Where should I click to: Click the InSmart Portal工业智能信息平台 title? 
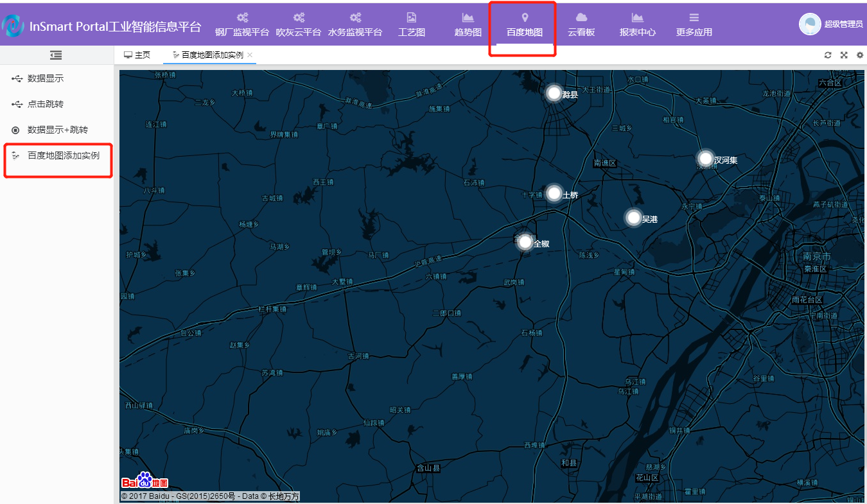pos(115,26)
